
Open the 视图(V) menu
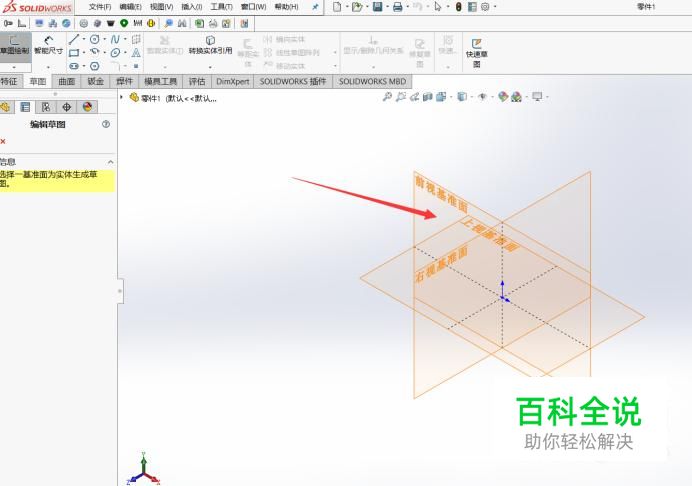162,7
